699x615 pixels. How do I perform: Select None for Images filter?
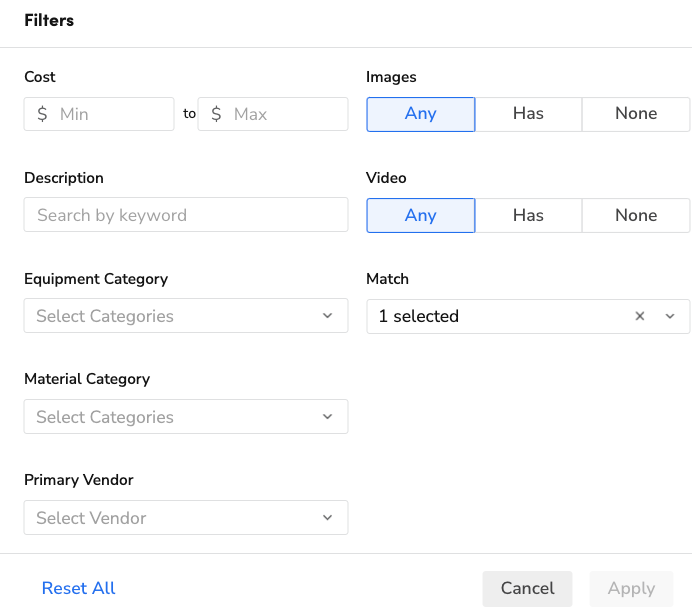[636, 114]
